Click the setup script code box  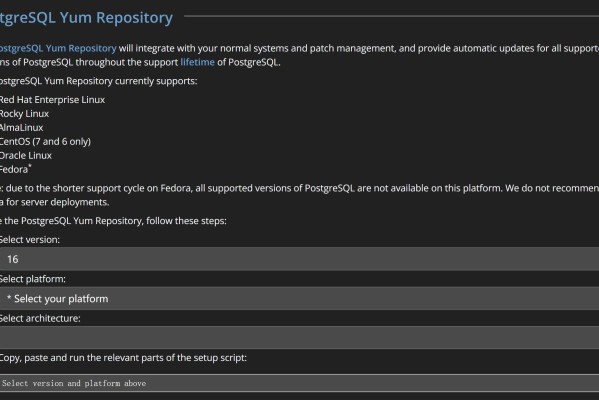click(300, 383)
